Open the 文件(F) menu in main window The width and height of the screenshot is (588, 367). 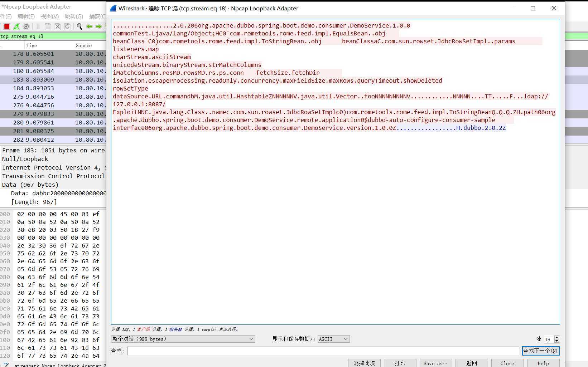[6, 16]
